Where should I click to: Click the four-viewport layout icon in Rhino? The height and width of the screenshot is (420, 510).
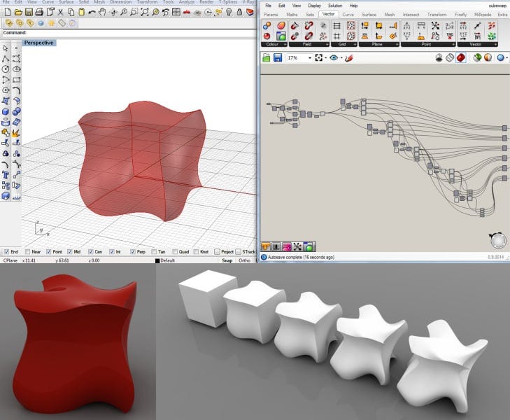point(176,13)
